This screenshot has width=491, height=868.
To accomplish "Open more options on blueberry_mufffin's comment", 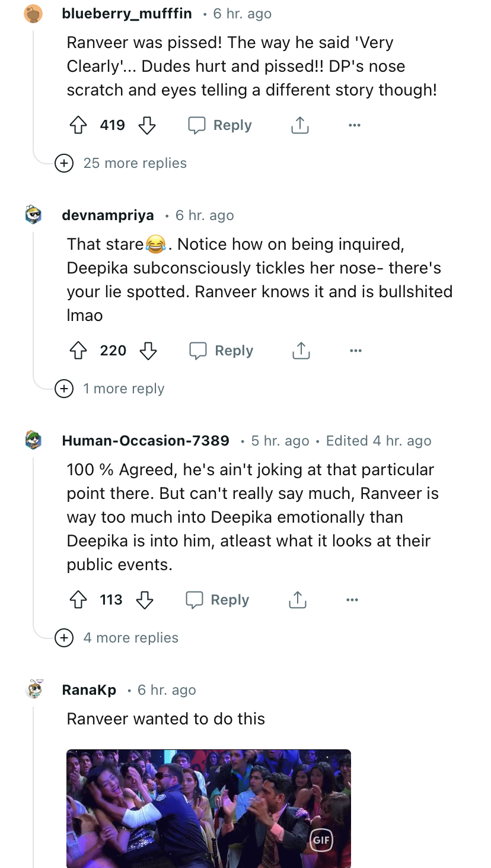I will click(355, 125).
